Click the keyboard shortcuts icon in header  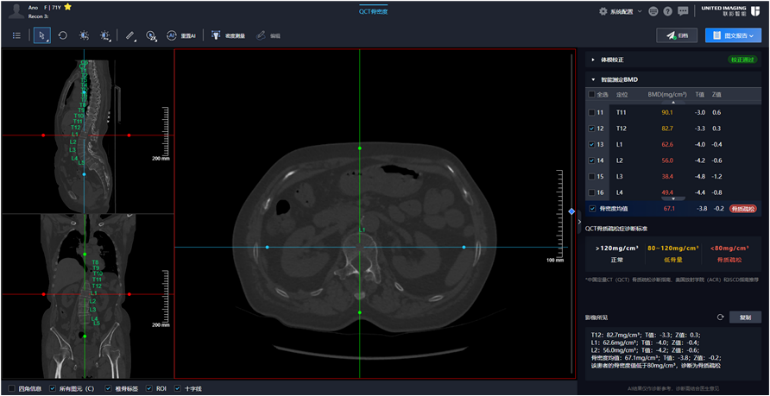(x=653, y=11)
